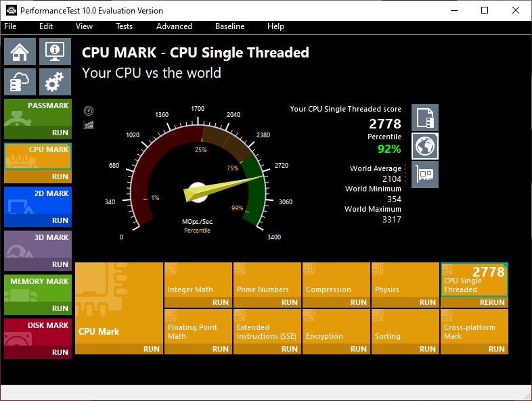Open the View menu
This screenshot has width=532, height=401.
coord(84,26)
